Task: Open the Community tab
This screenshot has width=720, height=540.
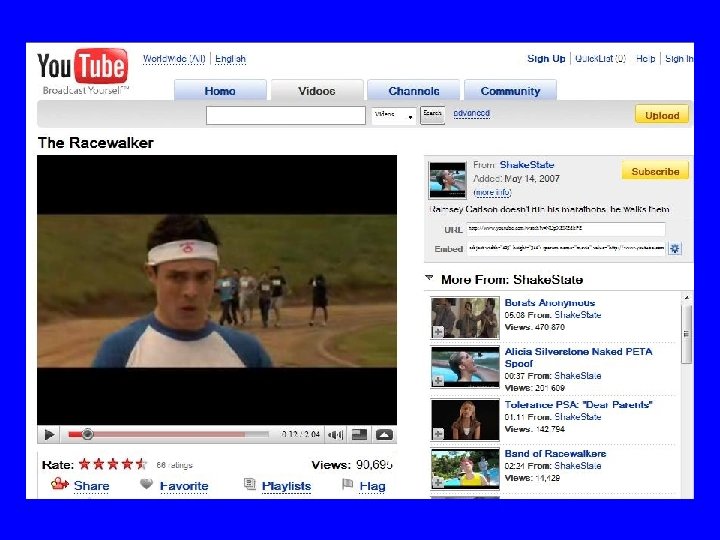Action: [x=511, y=90]
